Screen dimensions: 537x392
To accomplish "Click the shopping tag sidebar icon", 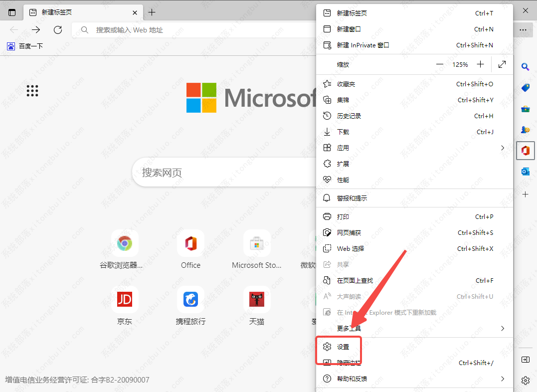I will [x=525, y=88].
